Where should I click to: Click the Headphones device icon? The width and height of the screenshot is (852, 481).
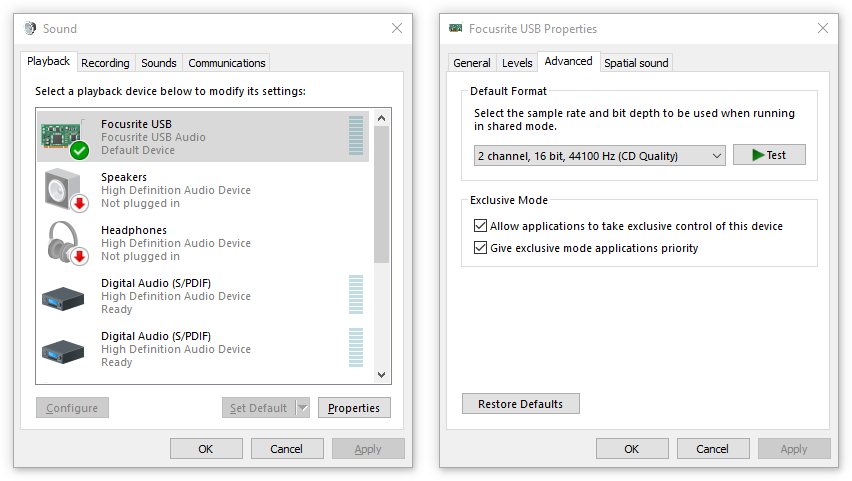point(68,242)
